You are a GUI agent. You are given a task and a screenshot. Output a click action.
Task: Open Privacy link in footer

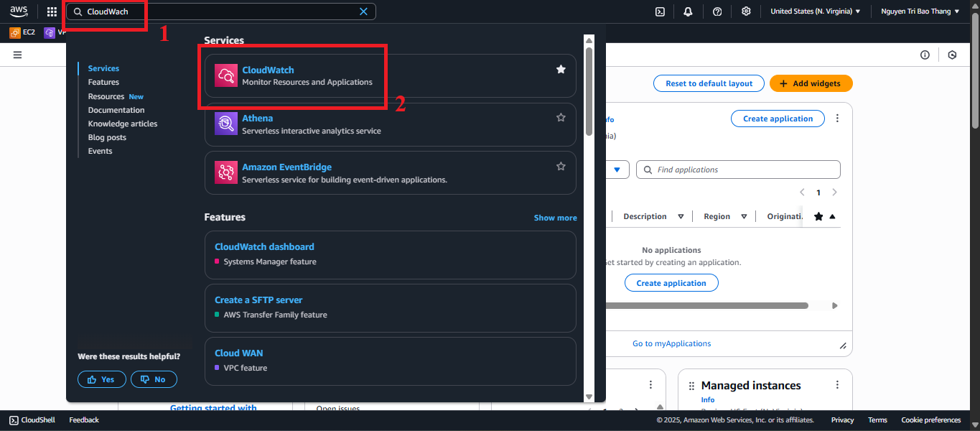pos(842,420)
